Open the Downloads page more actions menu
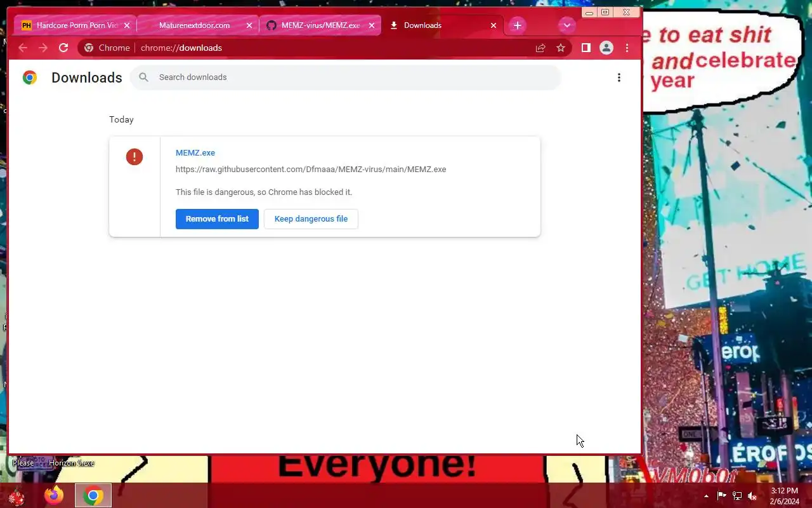The height and width of the screenshot is (508, 812). (619, 77)
